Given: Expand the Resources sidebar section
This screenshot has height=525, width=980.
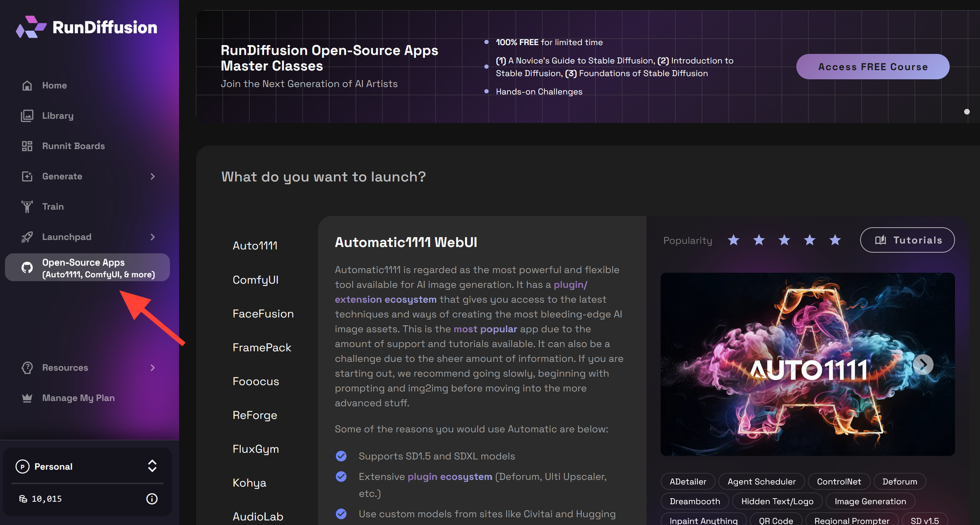Looking at the screenshot, I should (x=152, y=367).
